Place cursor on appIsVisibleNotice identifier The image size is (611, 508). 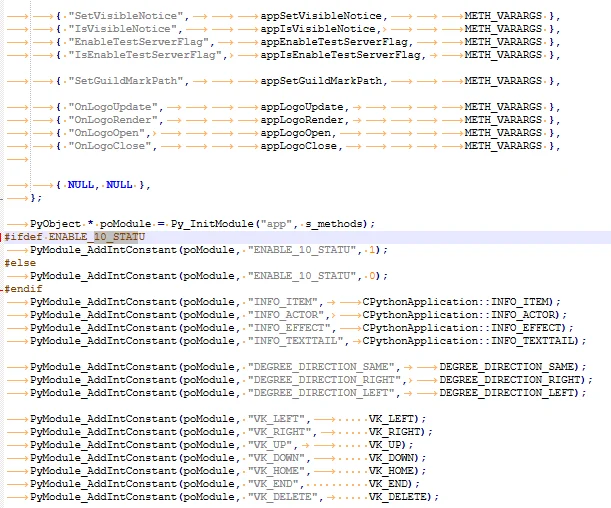(x=314, y=30)
